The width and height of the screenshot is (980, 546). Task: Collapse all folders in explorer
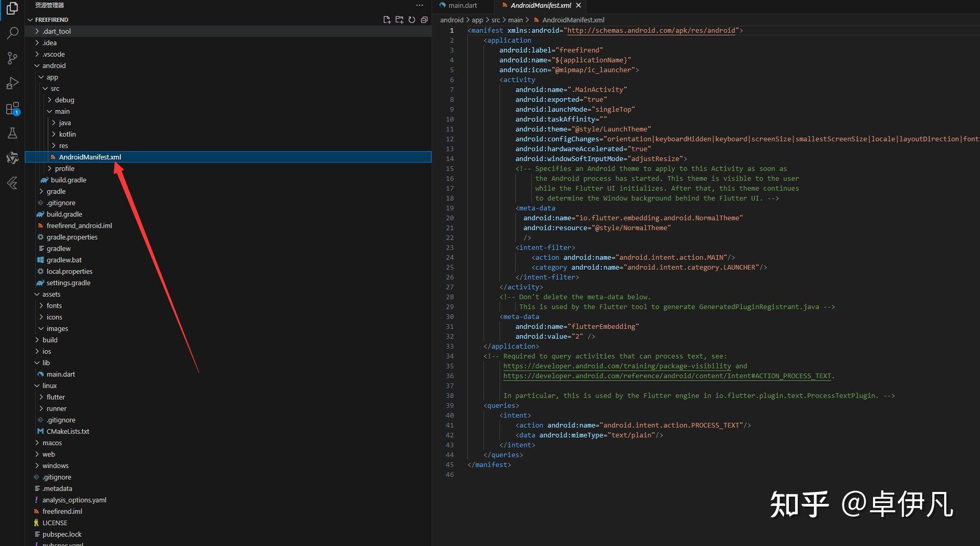tap(424, 20)
